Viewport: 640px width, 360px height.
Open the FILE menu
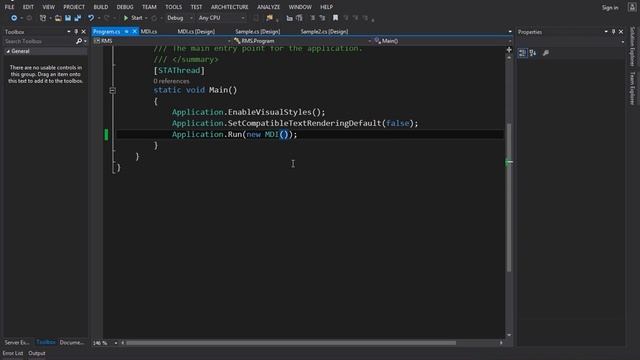click(x=9, y=7)
